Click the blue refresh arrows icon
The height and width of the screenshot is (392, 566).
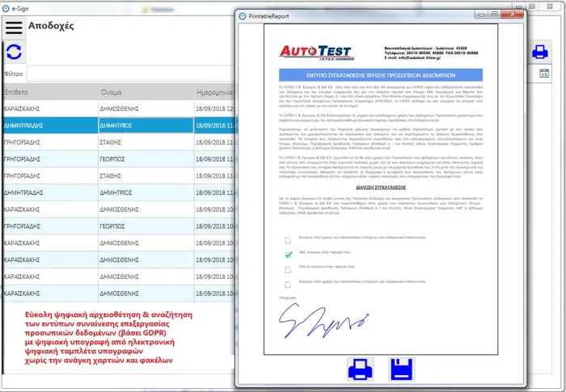click(x=14, y=53)
